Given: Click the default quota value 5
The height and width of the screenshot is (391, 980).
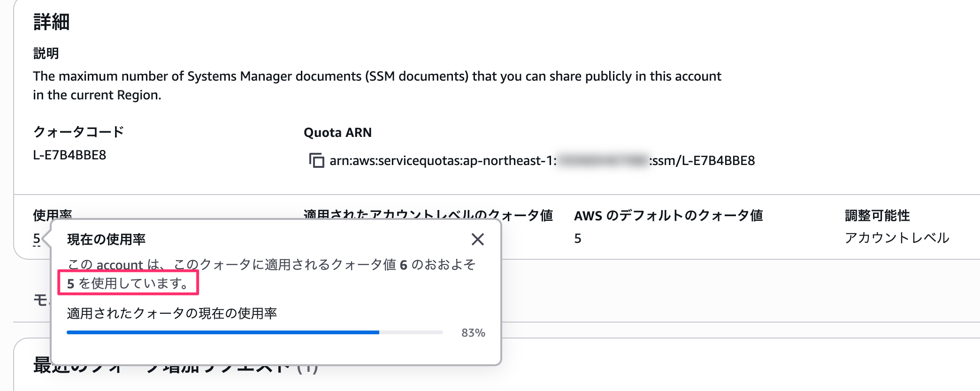Looking at the screenshot, I should point(578,239).
